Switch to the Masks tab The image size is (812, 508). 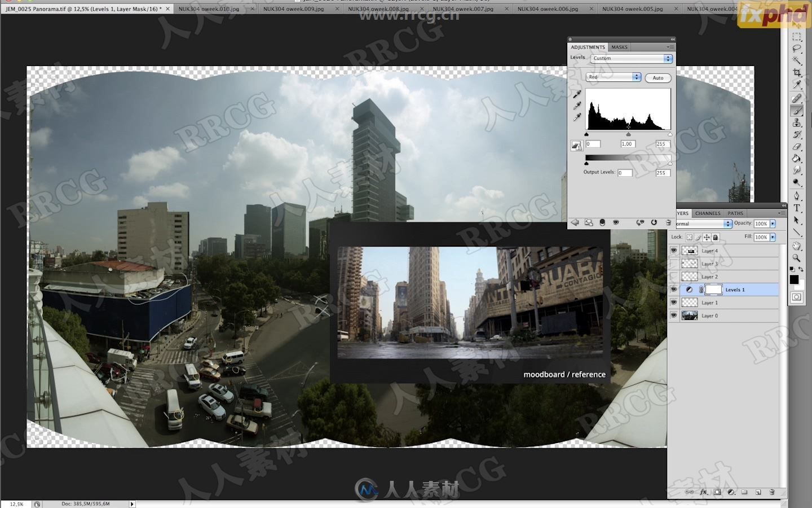click(x=619, y=47)
